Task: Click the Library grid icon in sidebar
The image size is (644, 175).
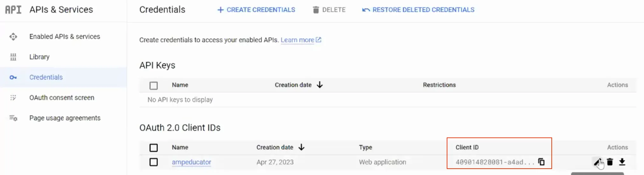Action: 13,57
